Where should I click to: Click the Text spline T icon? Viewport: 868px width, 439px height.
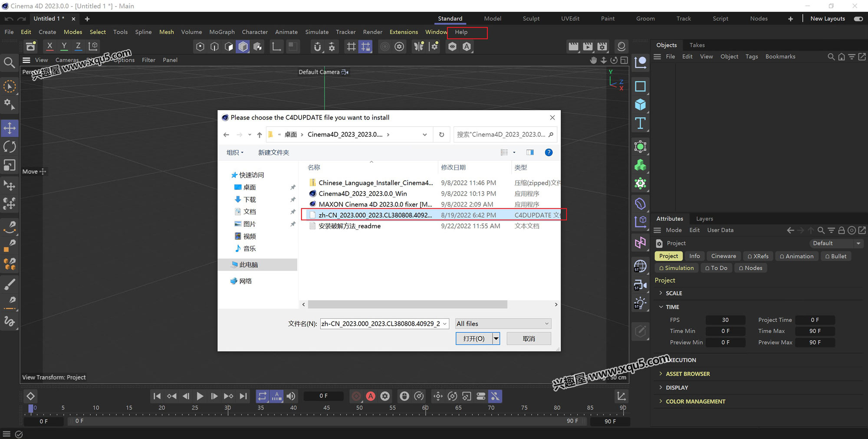point(640,124)
